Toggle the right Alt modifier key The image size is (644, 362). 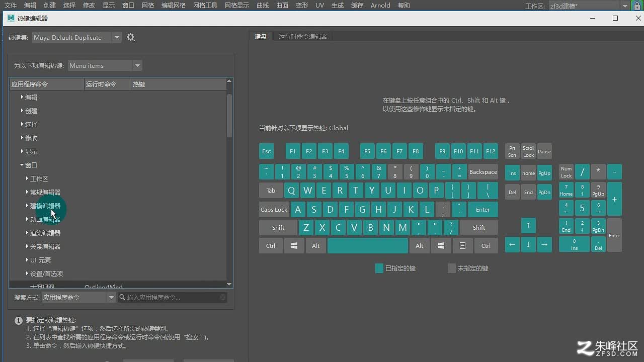tap(420, 246)
